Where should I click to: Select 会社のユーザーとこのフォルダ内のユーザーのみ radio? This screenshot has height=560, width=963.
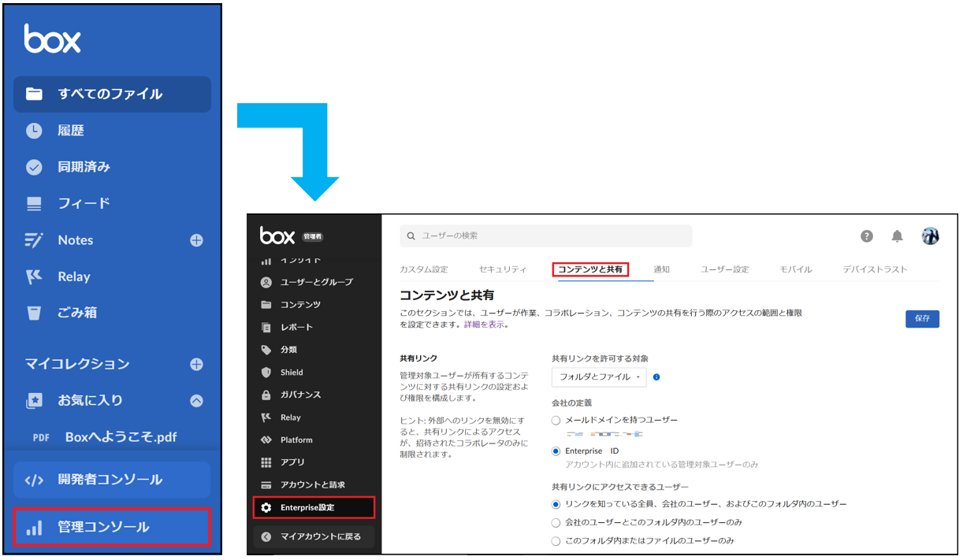point(556,522)
